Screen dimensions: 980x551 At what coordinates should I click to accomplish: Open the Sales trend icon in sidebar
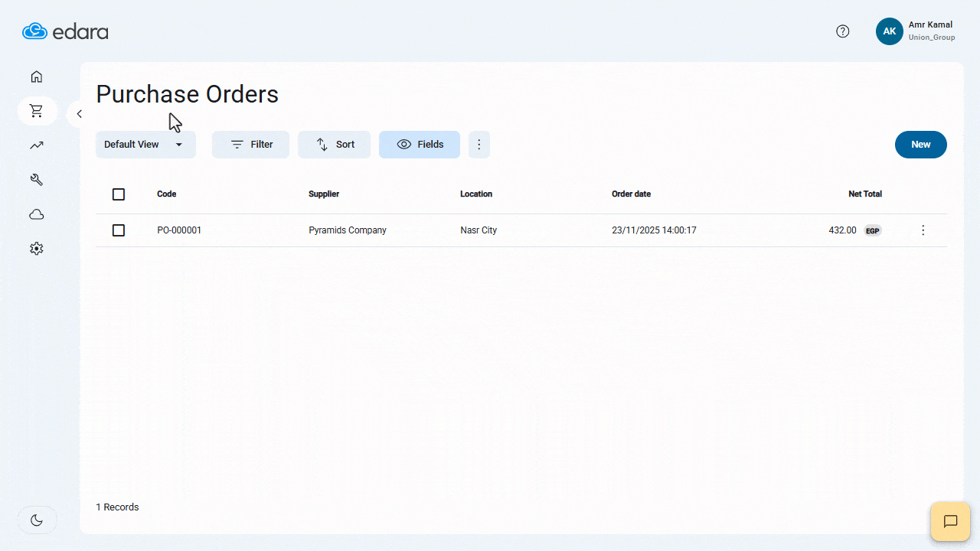point(36,145)
